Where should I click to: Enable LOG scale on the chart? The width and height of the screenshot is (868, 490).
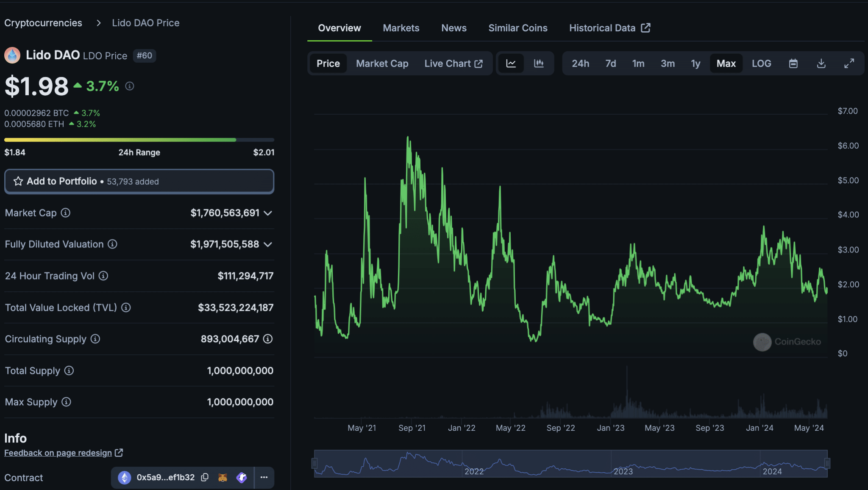pos(762,63)
